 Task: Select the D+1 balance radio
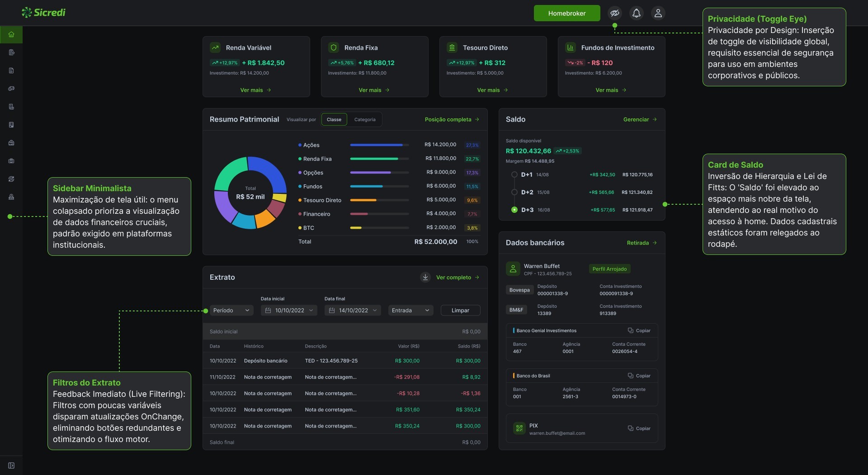(x=514, y=174)
